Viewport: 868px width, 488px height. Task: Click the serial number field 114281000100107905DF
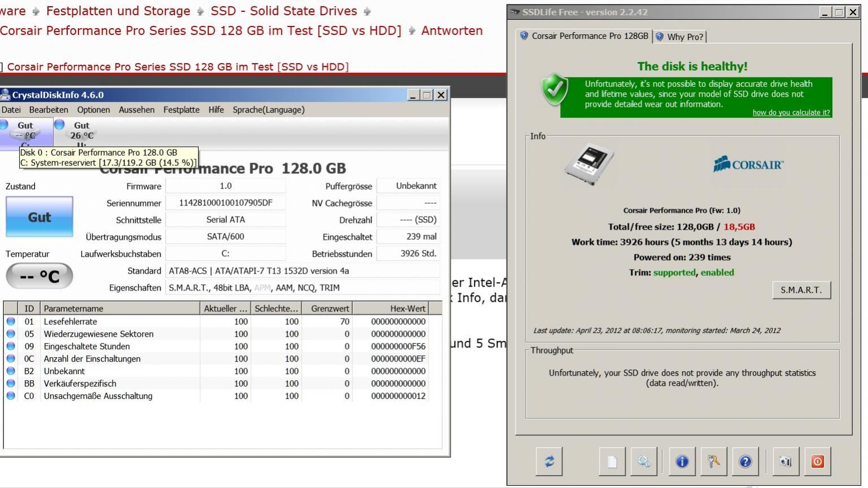tap(225, 203)
